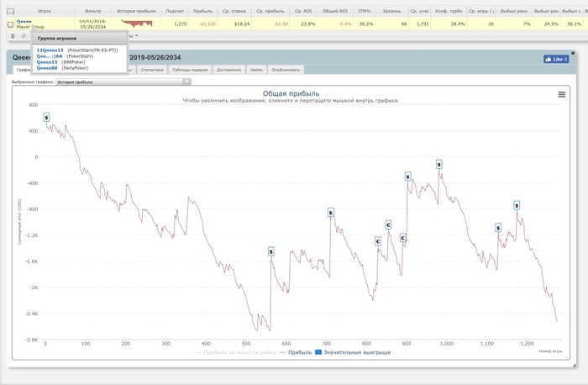Click the C marker beside the spike before 900

point(402,238)
